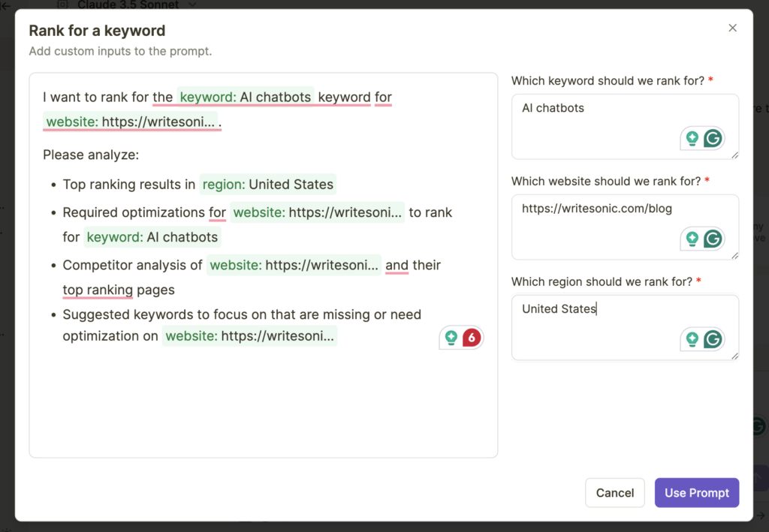Focus the region input containing United States
This screenshot has height=532, width=769.
coord(625,327)
